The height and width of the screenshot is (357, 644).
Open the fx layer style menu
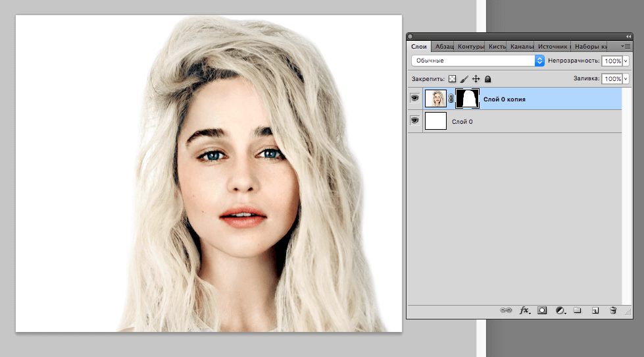[524, 310]
